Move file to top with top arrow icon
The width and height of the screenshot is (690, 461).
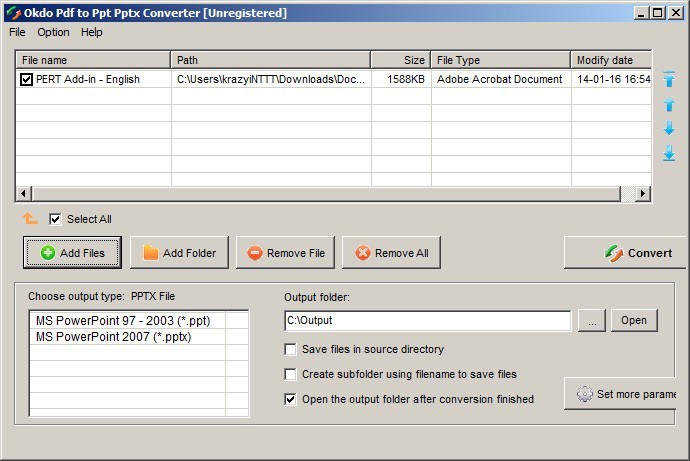[x=669, y=79]
